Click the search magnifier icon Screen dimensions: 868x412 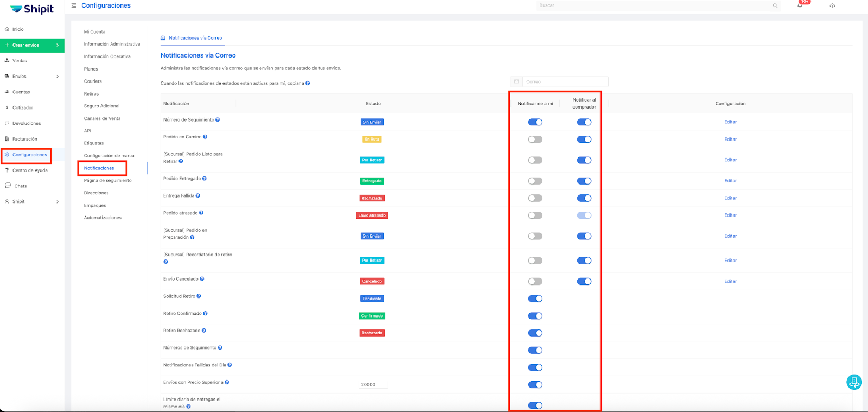775,6
